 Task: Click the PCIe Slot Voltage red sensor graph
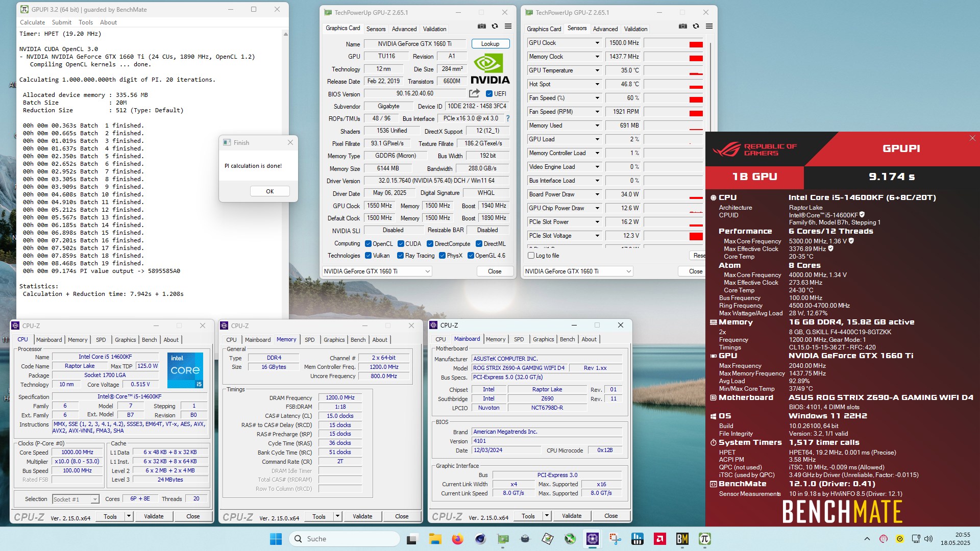(674, 236)
